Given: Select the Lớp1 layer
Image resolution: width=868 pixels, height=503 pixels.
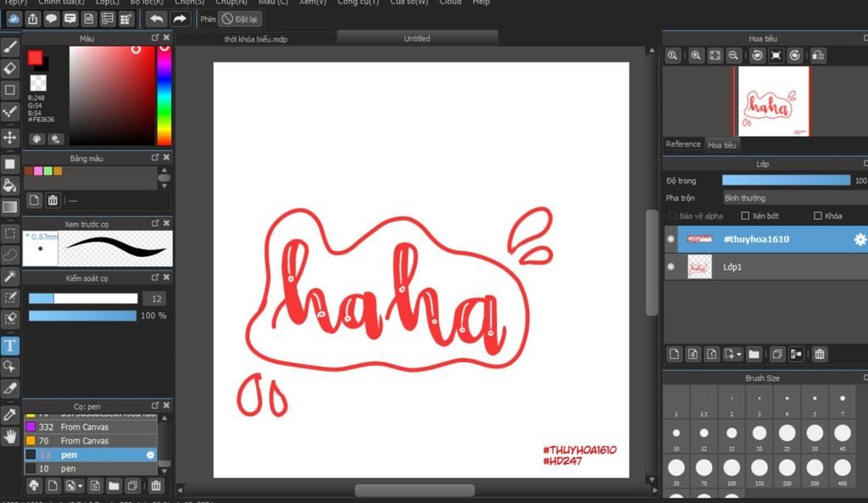Looking at the screenshot, I should (766, 267).
